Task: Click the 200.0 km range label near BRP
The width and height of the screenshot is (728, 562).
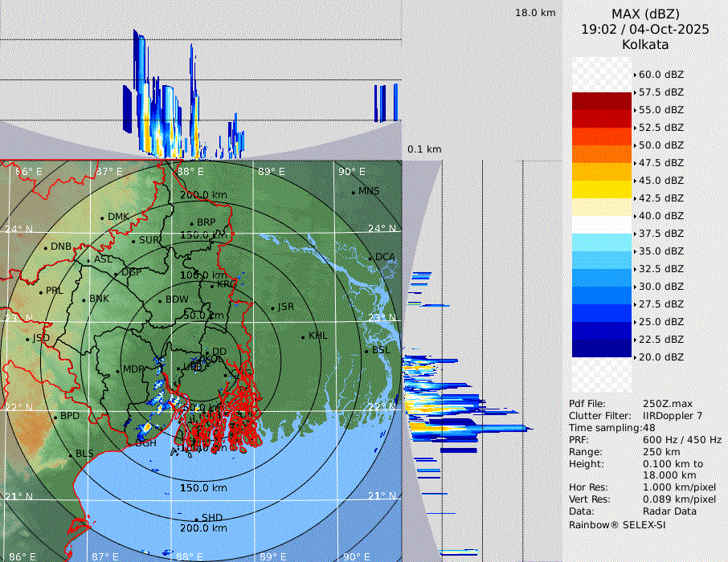Action: click(x=202, y=195)
